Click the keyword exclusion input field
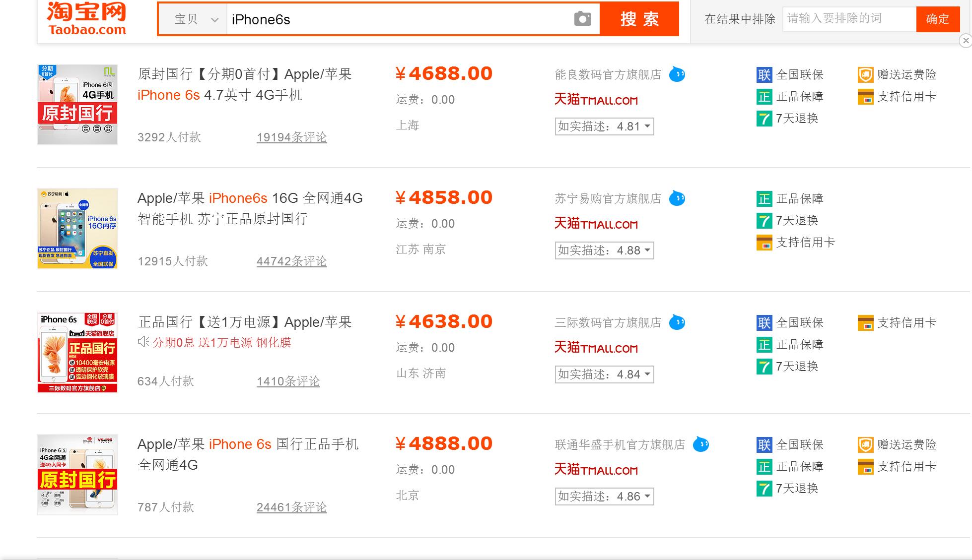The height and width of the screenshot is (560, 972). [849, 18]
